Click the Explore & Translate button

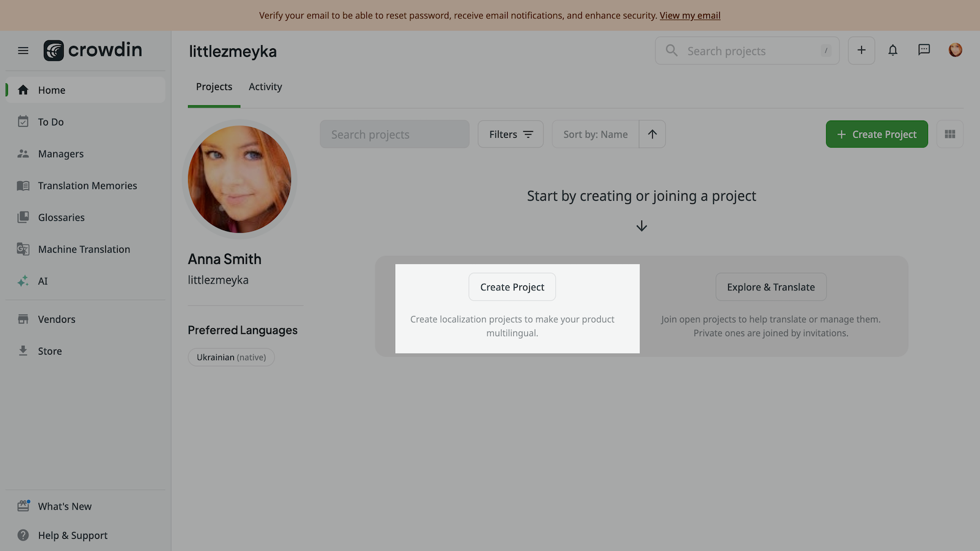click(771, 287)
